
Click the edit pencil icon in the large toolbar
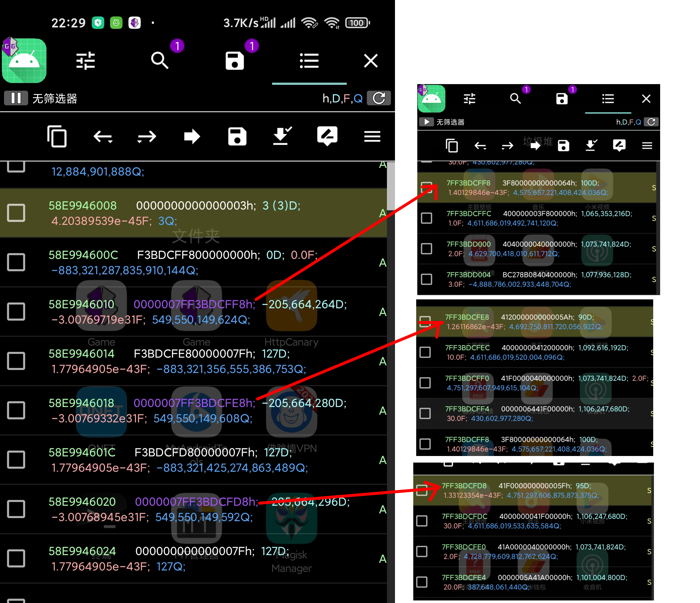point(327,136)
